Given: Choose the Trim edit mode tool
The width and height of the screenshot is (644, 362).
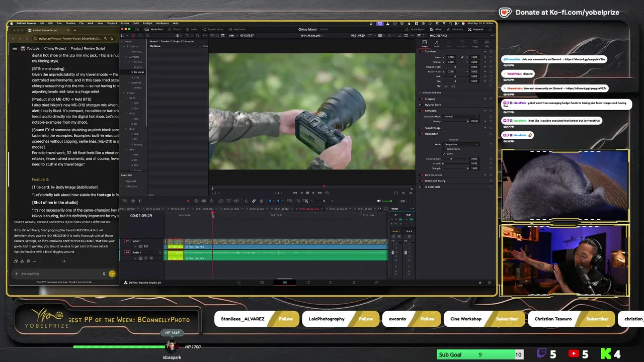Looking at the screenshot, I should pos(196,201).
